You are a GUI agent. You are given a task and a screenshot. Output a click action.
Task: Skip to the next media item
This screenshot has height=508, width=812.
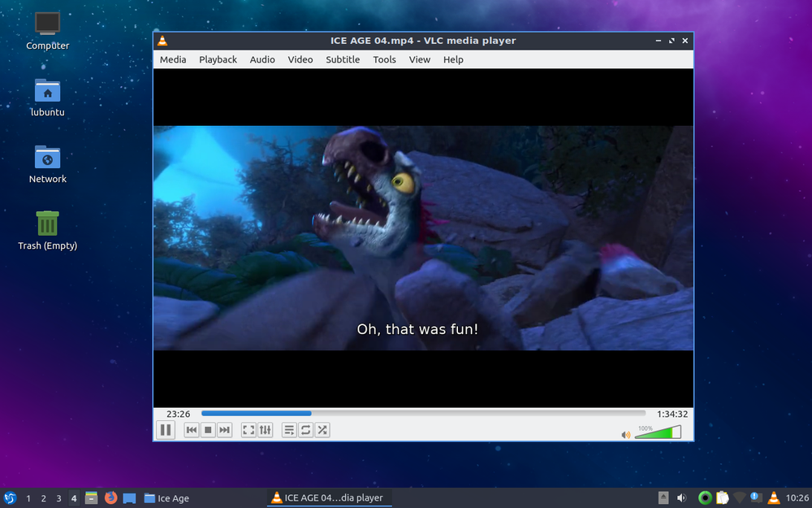click(225, 430)
